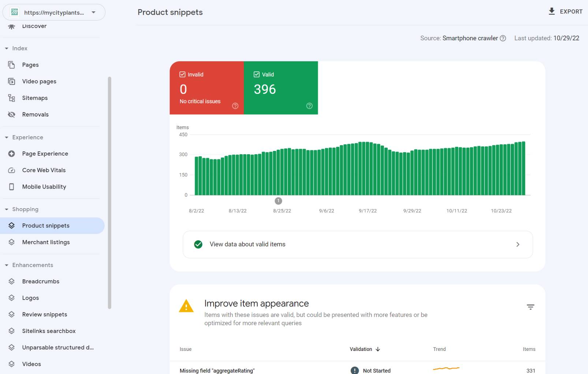Click the Sitelinks searchbox layers icon
Viewport: 588px width, 374px height.
12,331
